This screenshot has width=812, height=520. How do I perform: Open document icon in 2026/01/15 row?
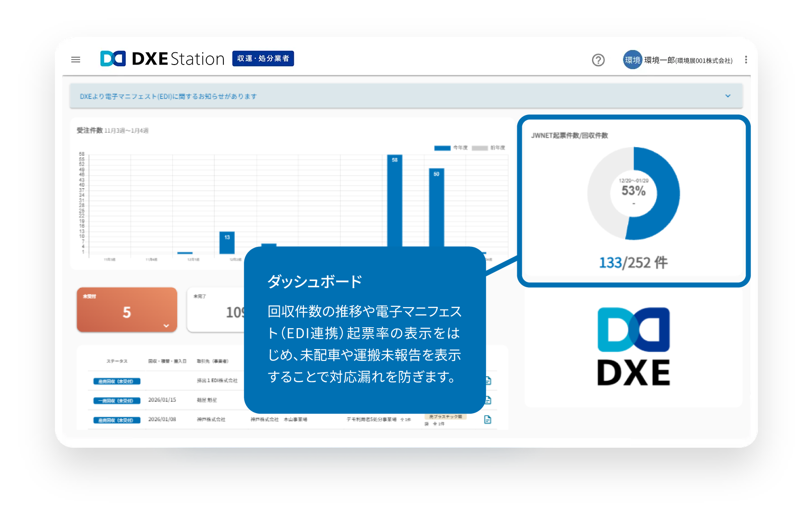tap(488, 400)
